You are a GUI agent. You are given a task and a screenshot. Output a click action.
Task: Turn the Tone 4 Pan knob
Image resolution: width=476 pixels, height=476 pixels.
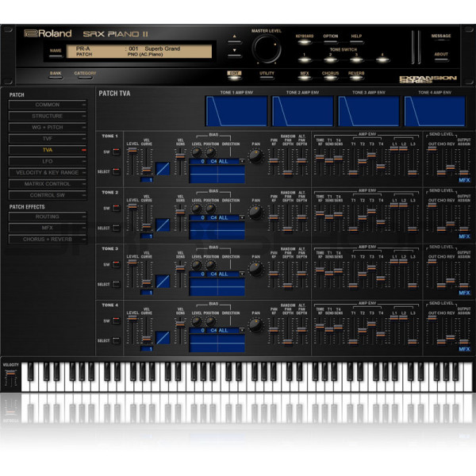point(256,325)
